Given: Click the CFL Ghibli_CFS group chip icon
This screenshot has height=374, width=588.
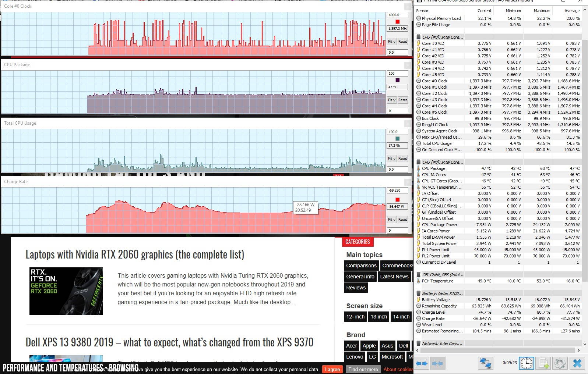Looking at the screenshot, I should [419, 275].
